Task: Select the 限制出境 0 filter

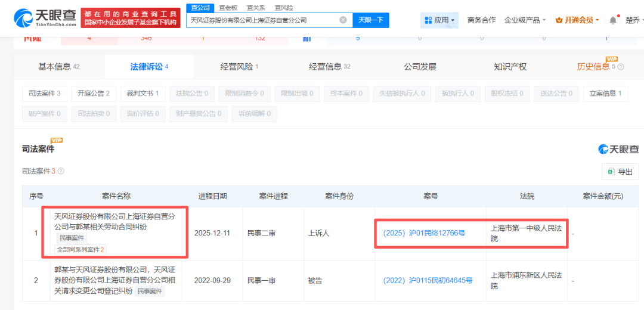Action: coord(297,93)
